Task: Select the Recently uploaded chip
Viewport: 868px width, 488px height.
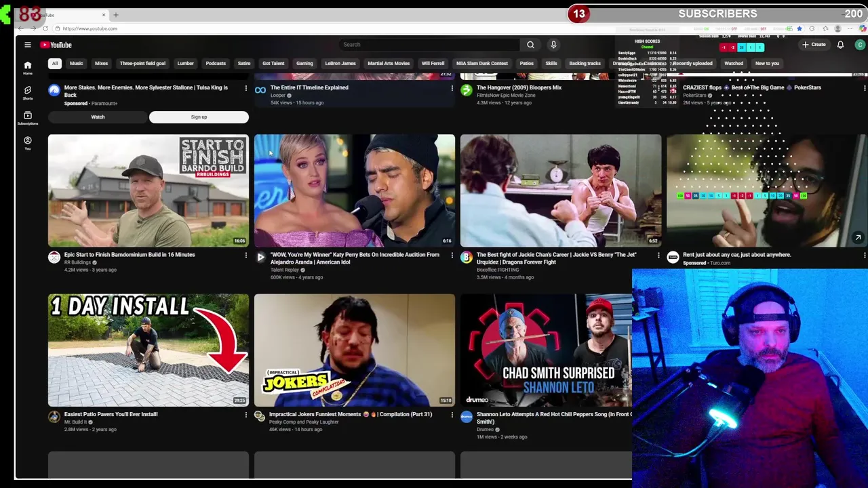Action: point(693,64)
